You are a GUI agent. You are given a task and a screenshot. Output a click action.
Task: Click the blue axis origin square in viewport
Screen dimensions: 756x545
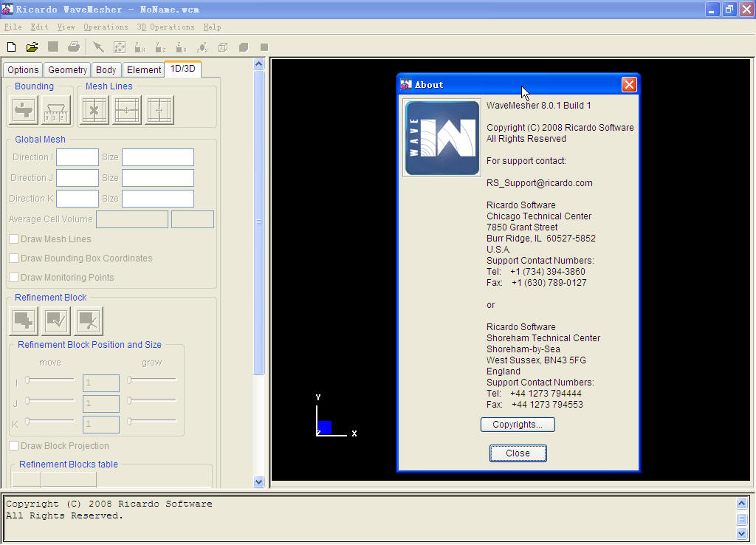pyautogui.click(x=325, y=428)
